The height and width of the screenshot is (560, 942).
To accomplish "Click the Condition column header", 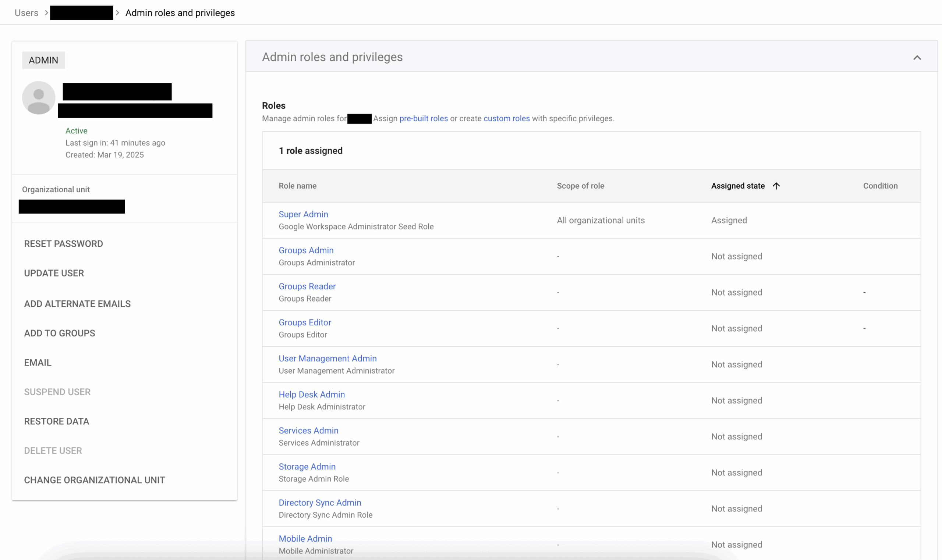I will coord(881,186).
